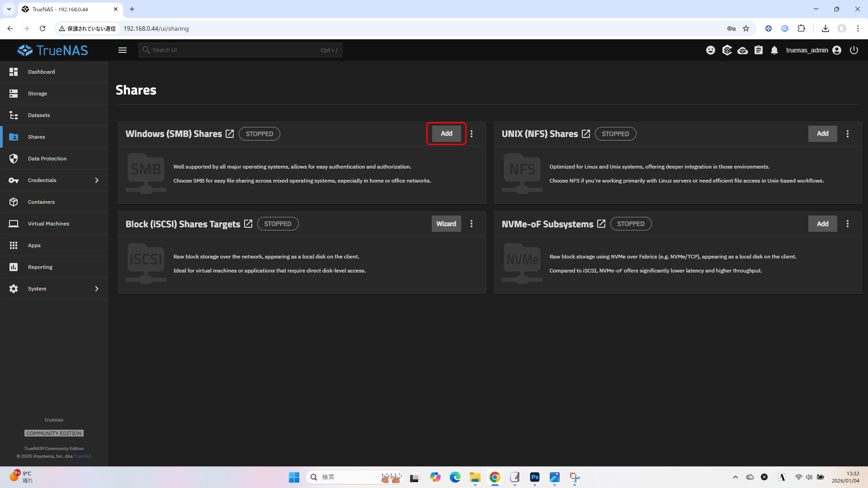Viewport: 868px width, 488px height.
Task: Open Virtual Machines in the sidebar
Action: tap(48, 224)
